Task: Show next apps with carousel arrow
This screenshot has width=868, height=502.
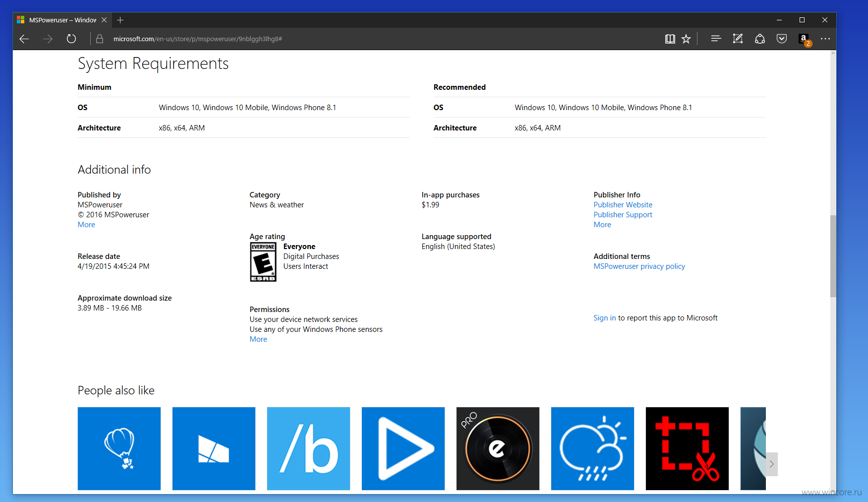Action: click(x=771, y=464)
